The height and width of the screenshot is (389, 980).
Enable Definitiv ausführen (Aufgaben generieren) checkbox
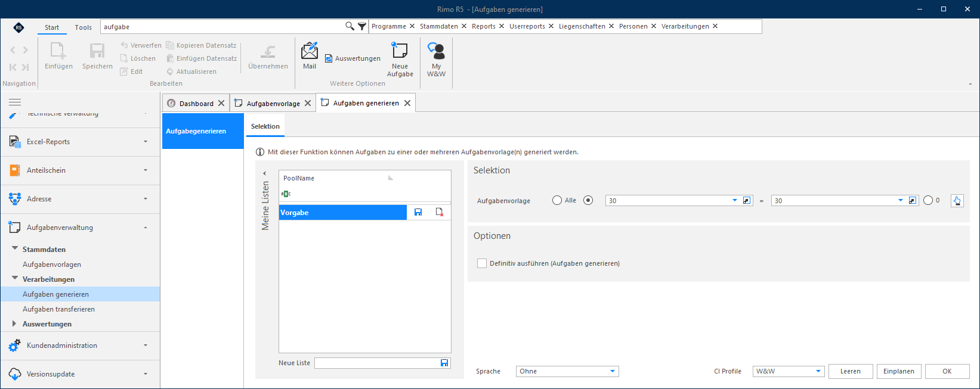coord(482,263)
